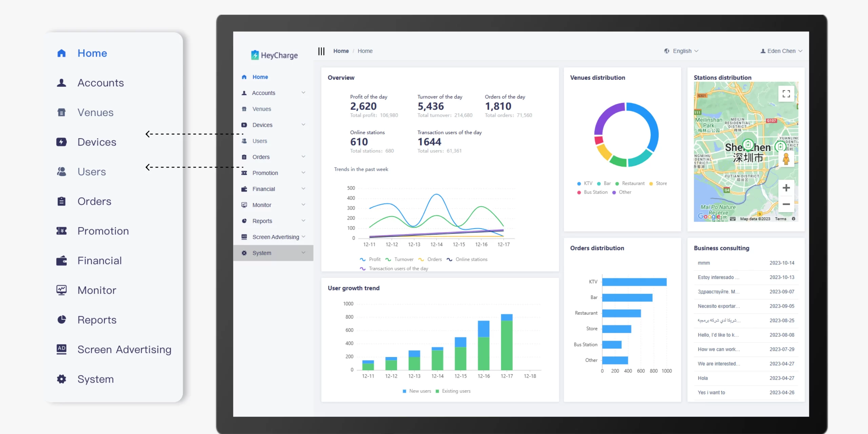Image resolution: width=868 pixels, height=434 pixels.
Task: Click the HeyCharge logo icon
Action: pyautogui.click(x=255, y=55)
